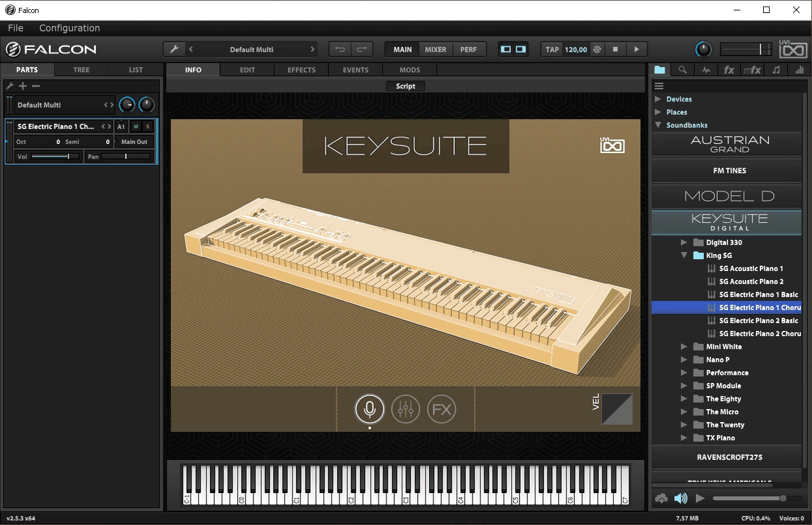Load SG Acoustic Piano 1 preset
This screenshot has height=525, width=812.
751,268
